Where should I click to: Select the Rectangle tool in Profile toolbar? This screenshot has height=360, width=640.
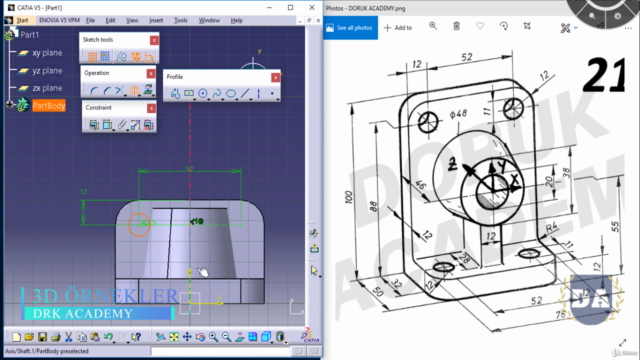189,93
